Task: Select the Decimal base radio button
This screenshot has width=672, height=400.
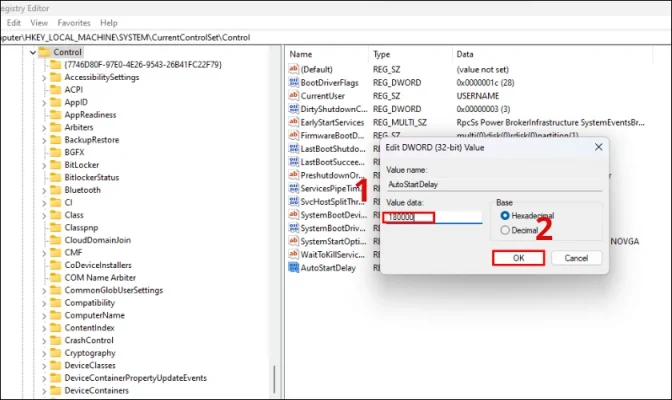Action: [505, 229]
